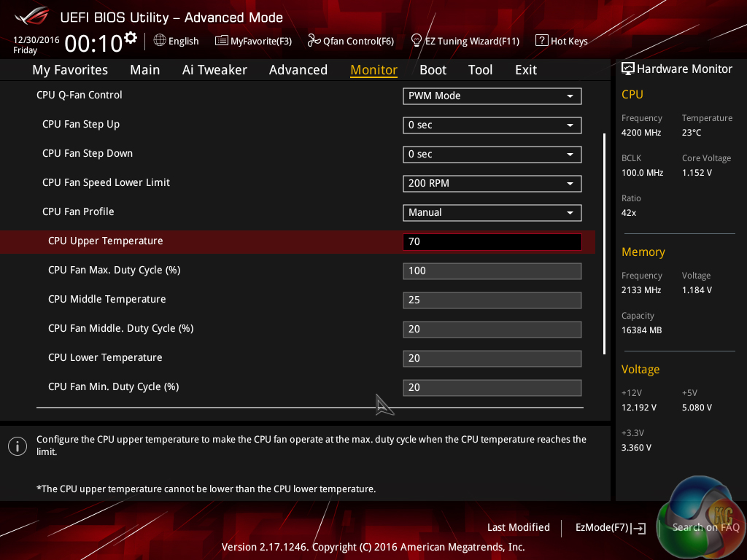Click the CPU Fan Max. Duty Cycle field
This screenshot has width=747, height=560.
492,271
